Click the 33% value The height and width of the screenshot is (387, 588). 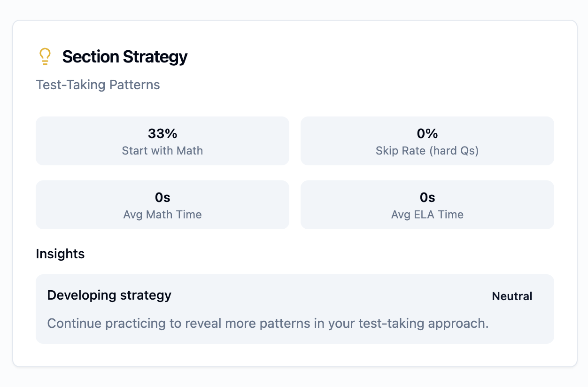pyautogui.click(x=162, y=134)
